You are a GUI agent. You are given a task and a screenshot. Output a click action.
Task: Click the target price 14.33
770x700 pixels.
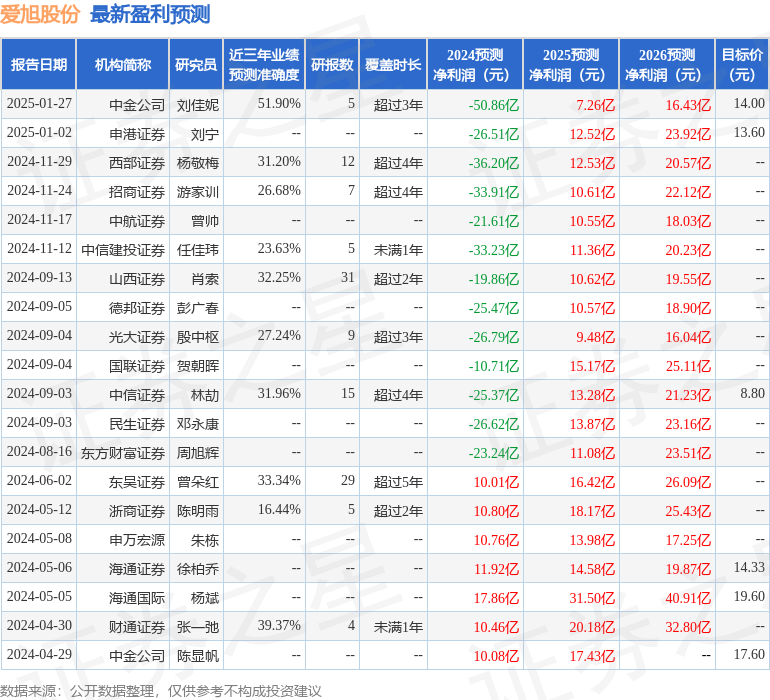749,567
